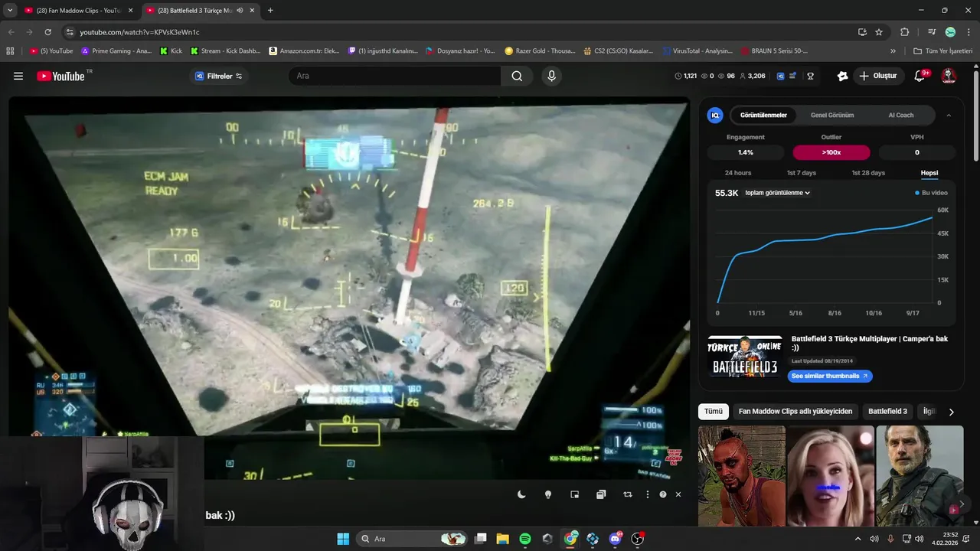Open Discord from the taskbar
Screen dimensions: 980x551
pos(616,539)
